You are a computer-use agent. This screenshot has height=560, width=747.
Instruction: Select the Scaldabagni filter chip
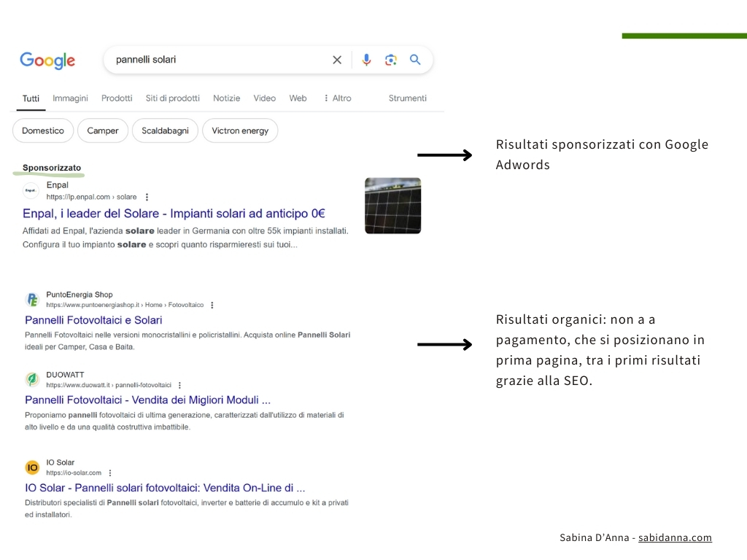click(x=165, y=131)
